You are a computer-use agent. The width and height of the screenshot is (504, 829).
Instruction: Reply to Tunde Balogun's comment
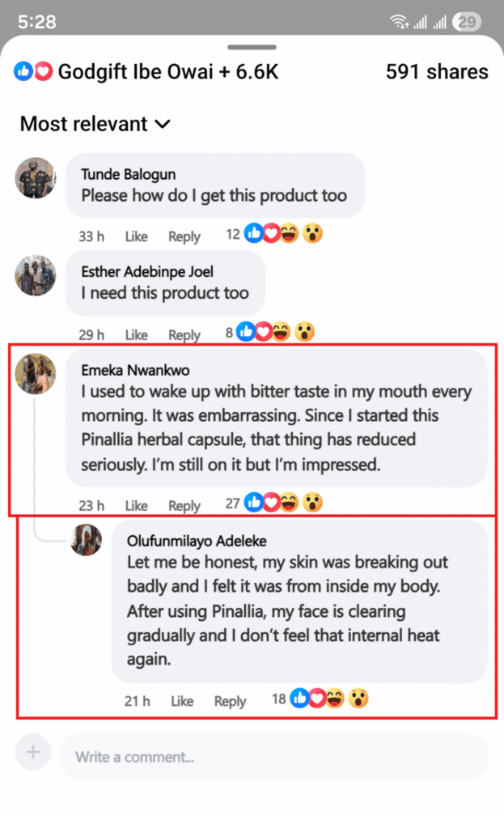[x=184, y=236]
